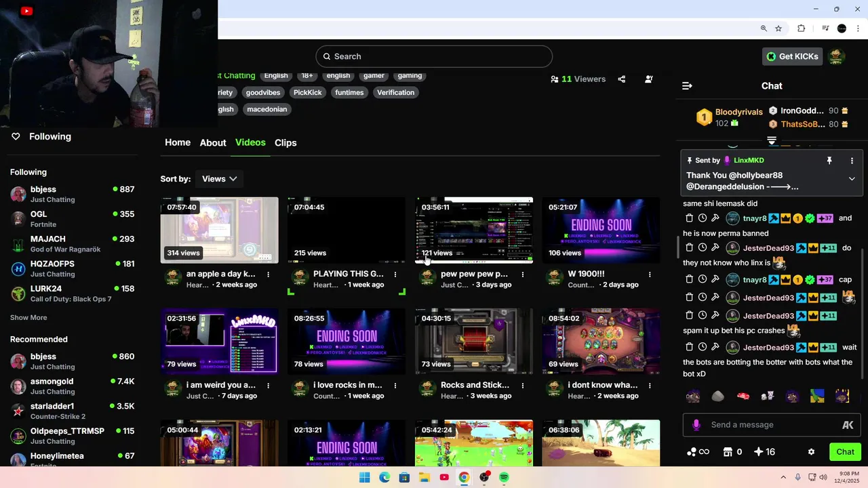This screenshot has height=488, width=868.
Task: Open the 'i am weird you a...' video thumbnail
Action: point(219,341)
